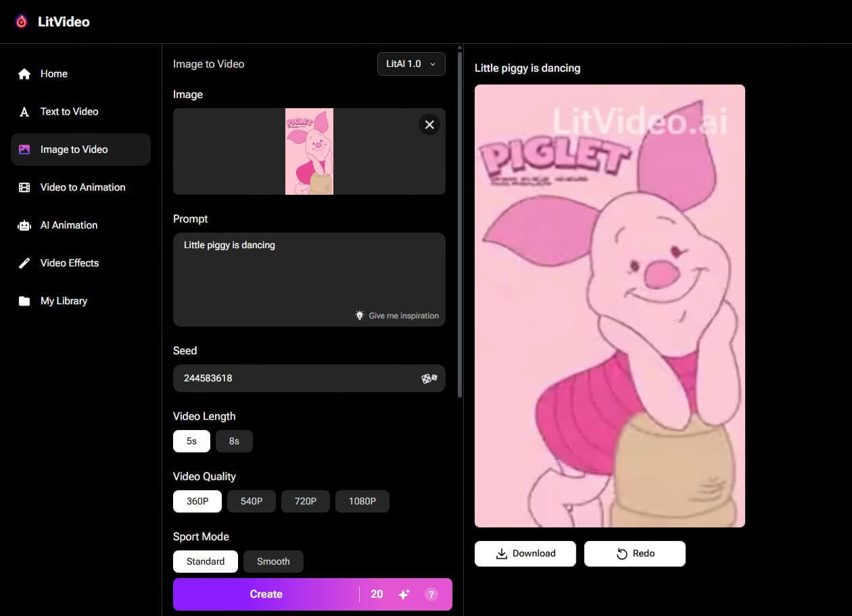Go to Home in sidebar

pos(80,74)
